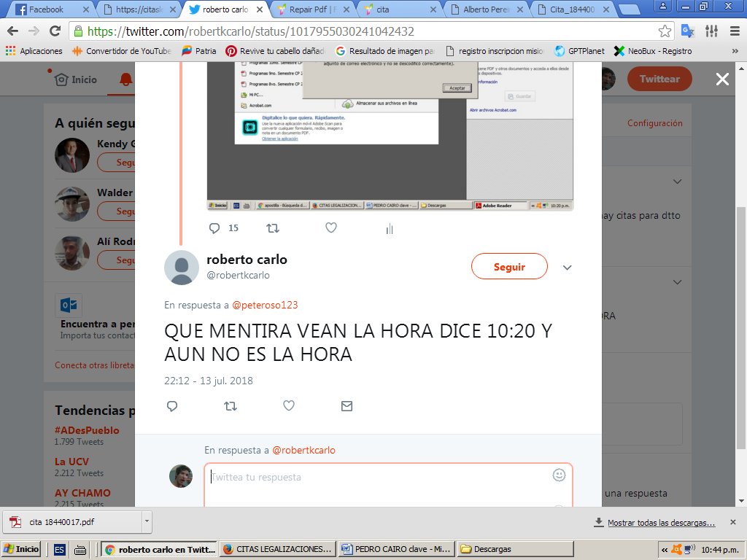Click the reply icon under roberto carlo's tweet
This screenshot has width=747, height=560.
(x=172, y=406)
